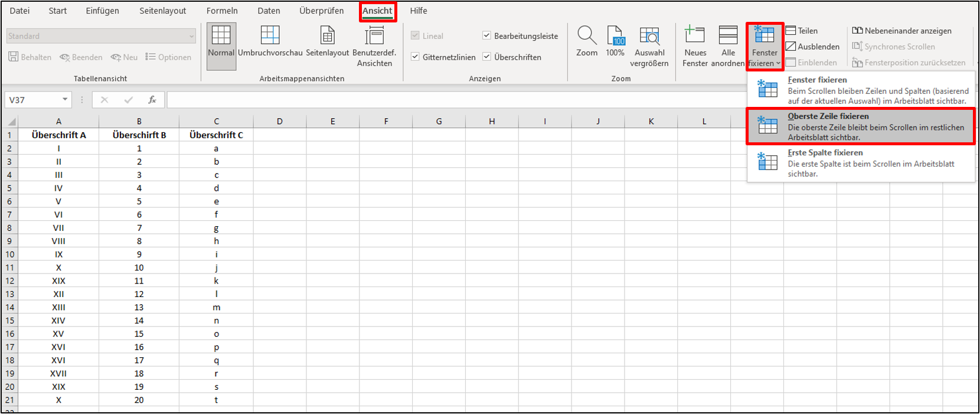Select column A header
This screenshot has width=980, height=414.
pos(58,122)
